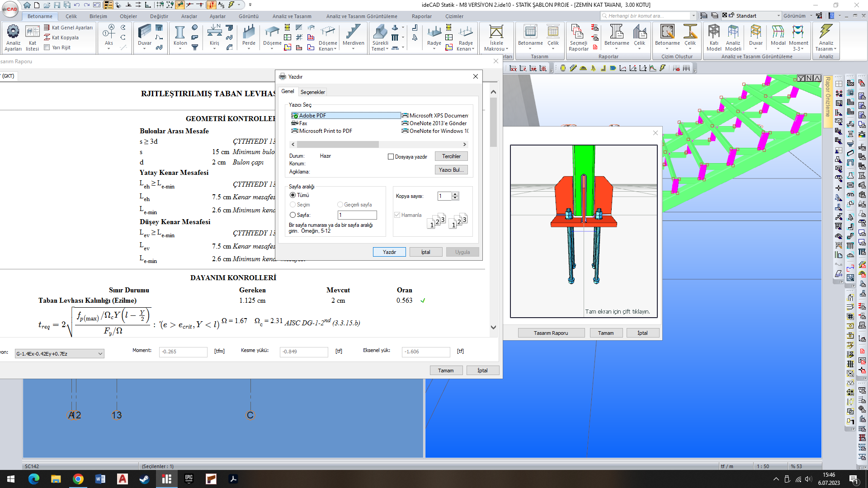Open Analiz ve Tasarım ribbon tab

[292, 16]
